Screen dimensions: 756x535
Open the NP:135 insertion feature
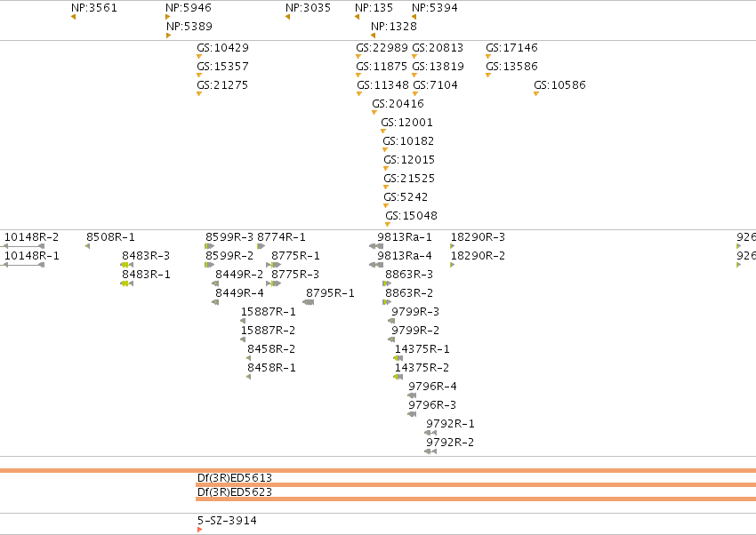pos(374,8)
